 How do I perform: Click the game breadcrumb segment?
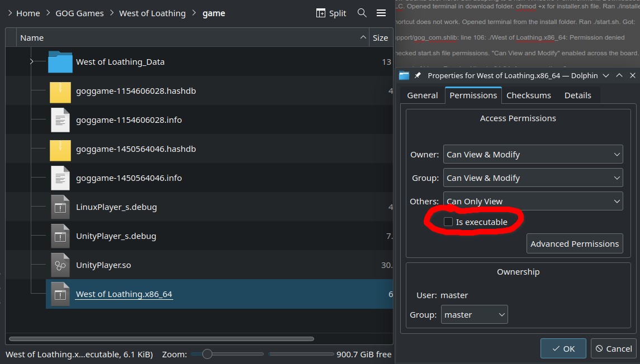[x=214, y=13]
